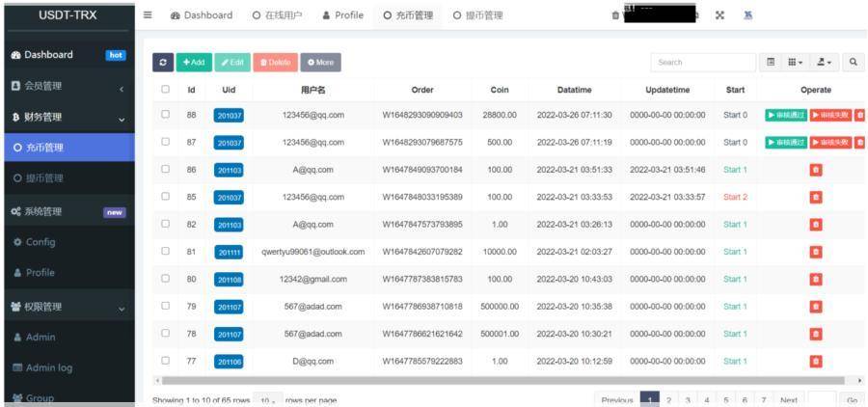The height and width of the screenshot is (407, 868).
Task: Toggle table card view icon
Action: click(x=771, y=62)
